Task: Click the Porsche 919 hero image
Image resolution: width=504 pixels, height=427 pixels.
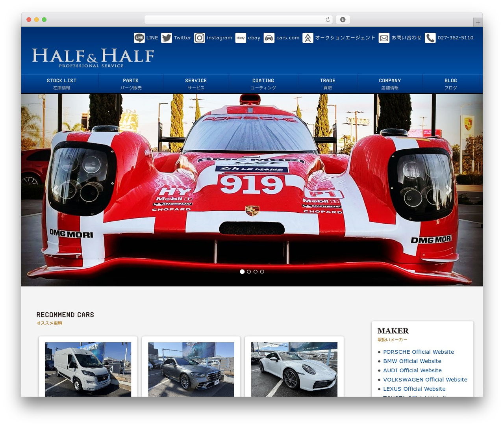Action: coord(252,190)
